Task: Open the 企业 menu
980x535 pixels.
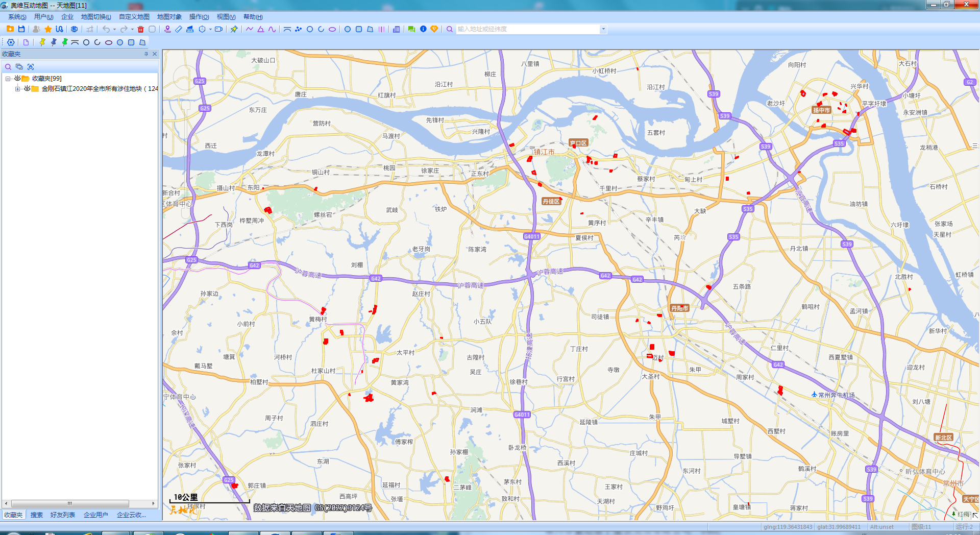Action: tap(67, 17)
